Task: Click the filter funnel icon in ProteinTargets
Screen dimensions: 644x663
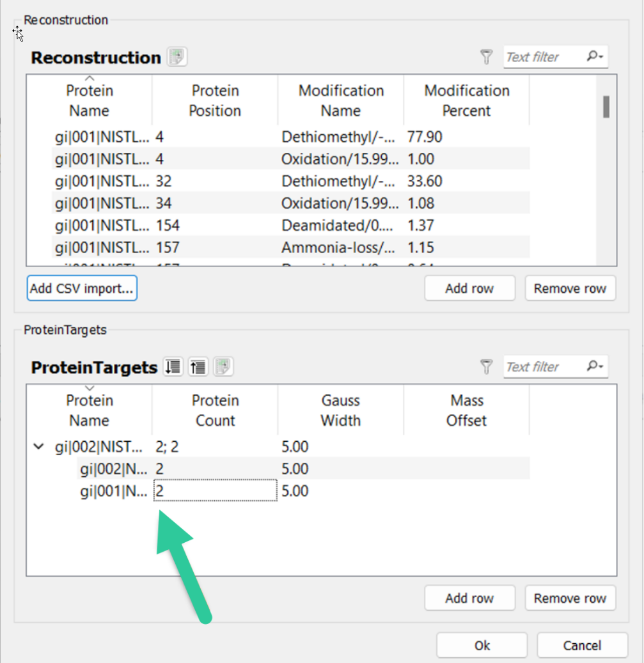Action: tap(486, 366)
